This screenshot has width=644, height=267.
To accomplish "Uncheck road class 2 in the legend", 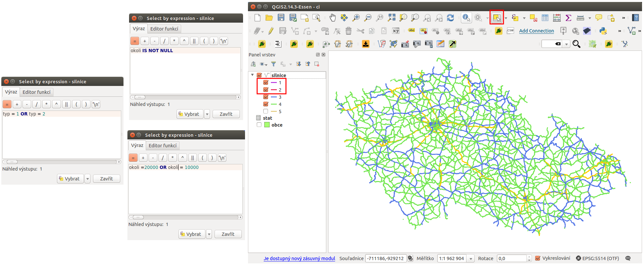I will (x=266, y=90).
